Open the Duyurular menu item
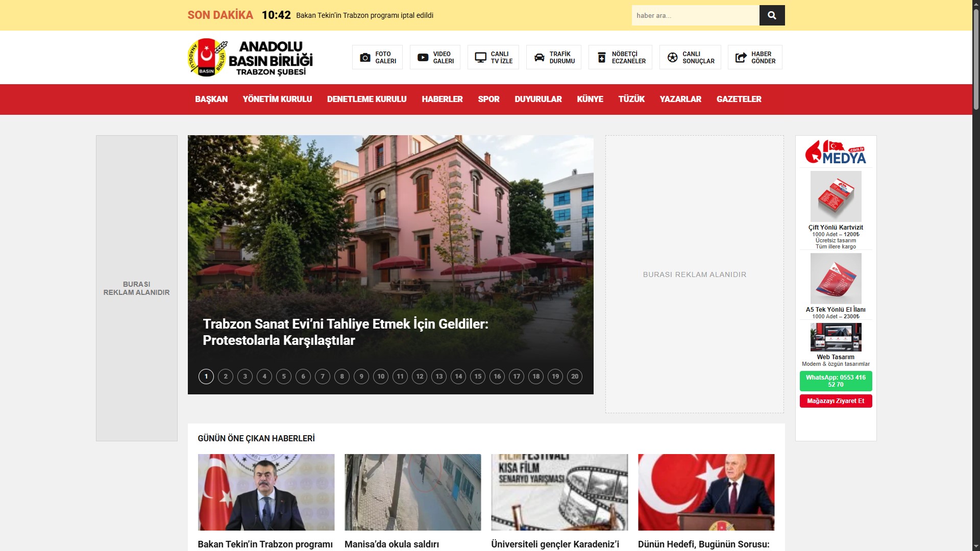Image resolution: width=980 pixels, height=551 pixels. [x=538, y=99]
